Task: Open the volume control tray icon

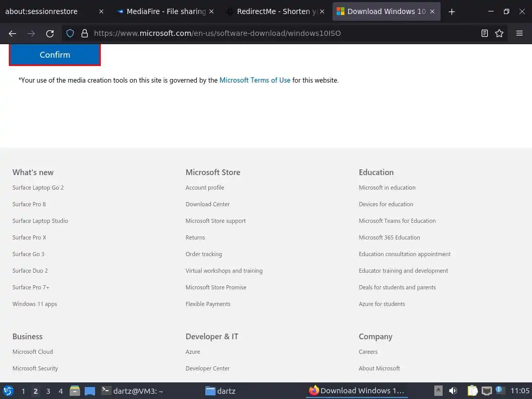Action: click(x=453, y=391)
